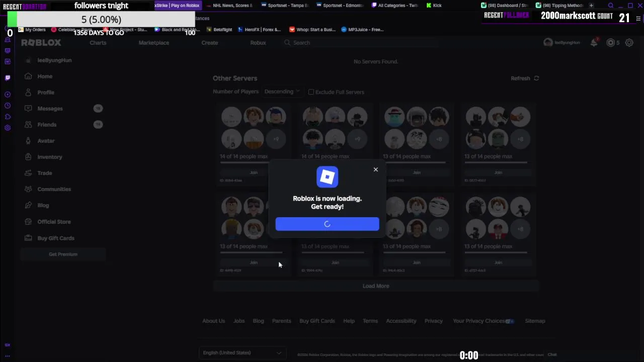
Task: Click the Get Premium button
Action: pos(63,254)
